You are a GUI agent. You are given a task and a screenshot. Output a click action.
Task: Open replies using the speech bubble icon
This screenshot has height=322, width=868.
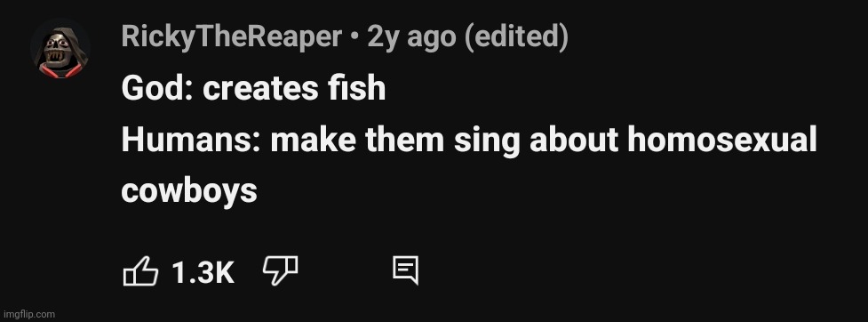pos(405,270)
